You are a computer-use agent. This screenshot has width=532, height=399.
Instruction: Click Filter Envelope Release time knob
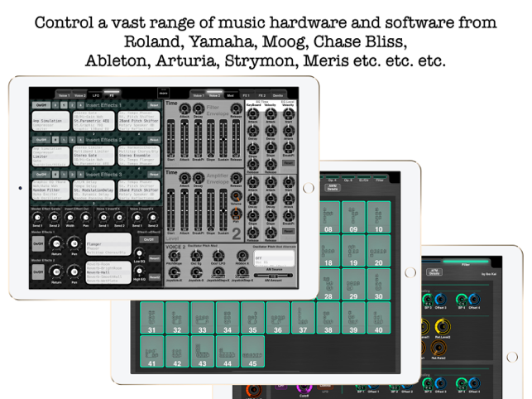(x=236, y=108)
